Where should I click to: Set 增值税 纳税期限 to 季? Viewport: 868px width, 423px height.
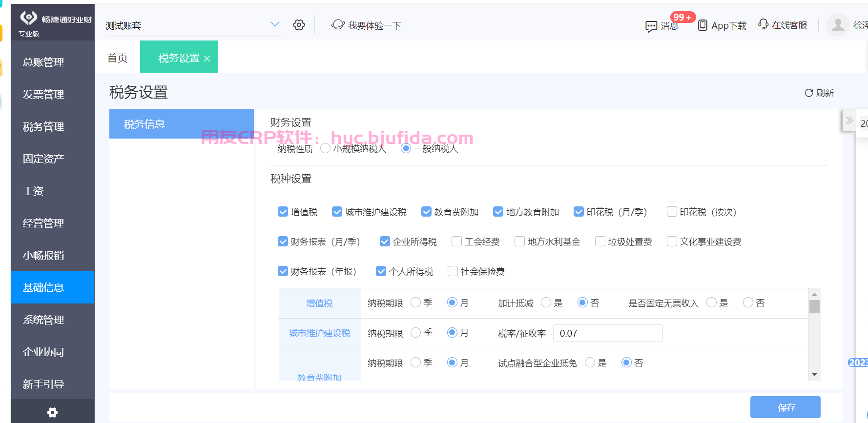click(415, 302)
